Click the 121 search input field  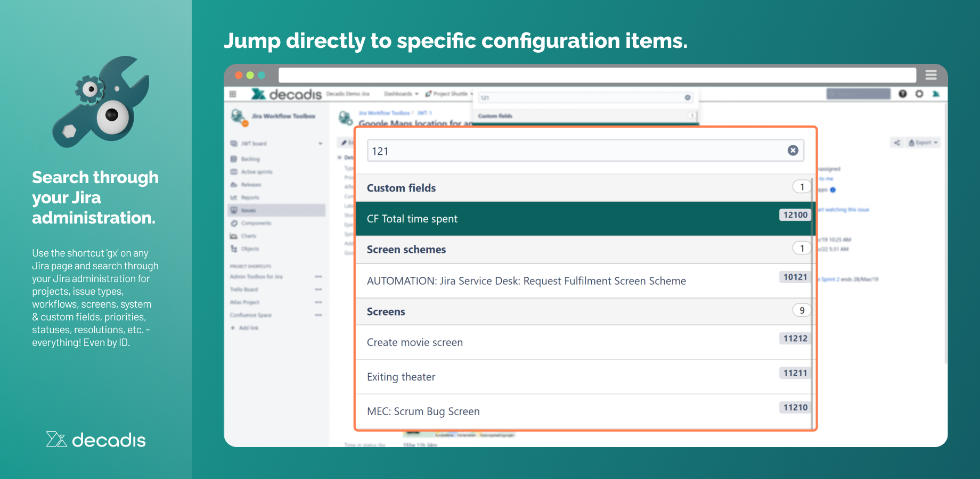coord(575,151)
